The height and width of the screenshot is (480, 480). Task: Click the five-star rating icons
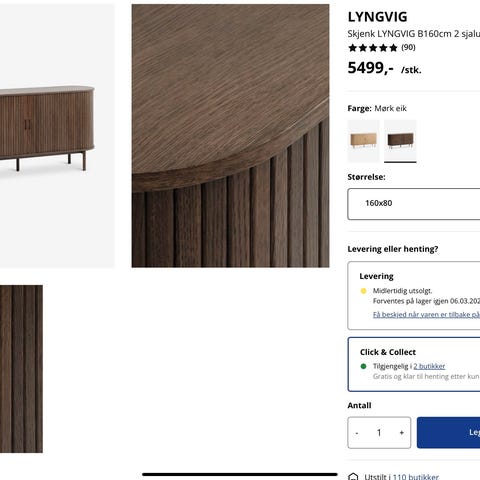point(373,48)
